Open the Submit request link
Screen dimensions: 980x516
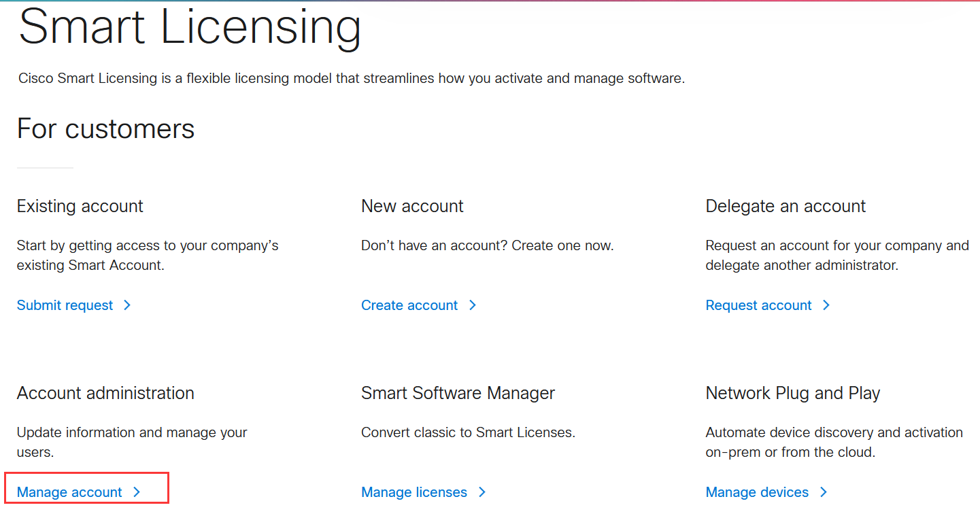point(65,305)
